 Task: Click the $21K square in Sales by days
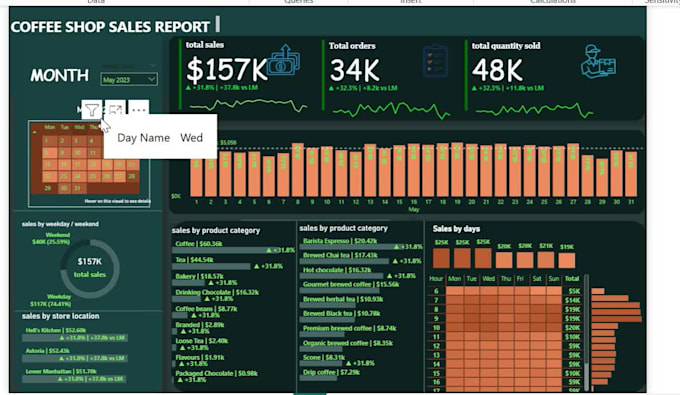(x=546, y=260)
